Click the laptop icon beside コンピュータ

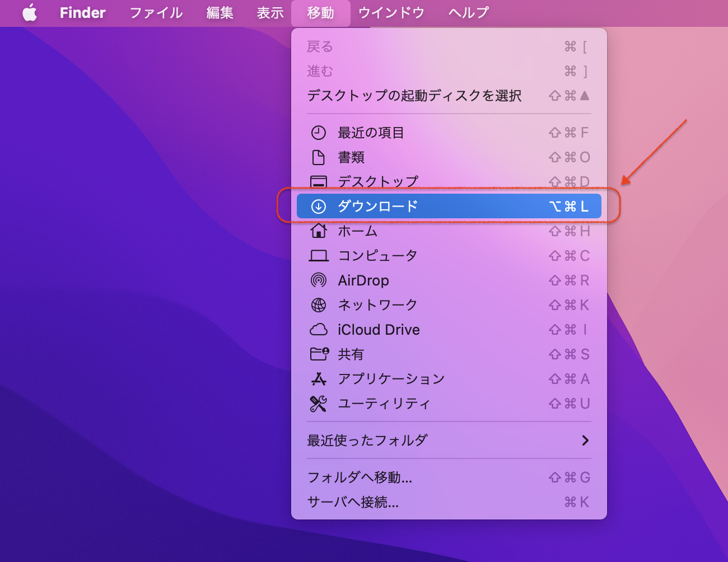(x=319, y=256)
